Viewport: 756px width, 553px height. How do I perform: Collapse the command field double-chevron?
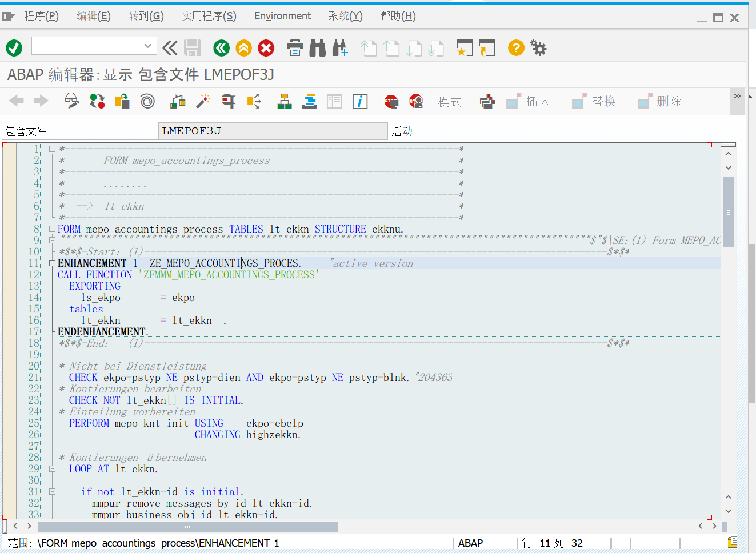[170, 48]
